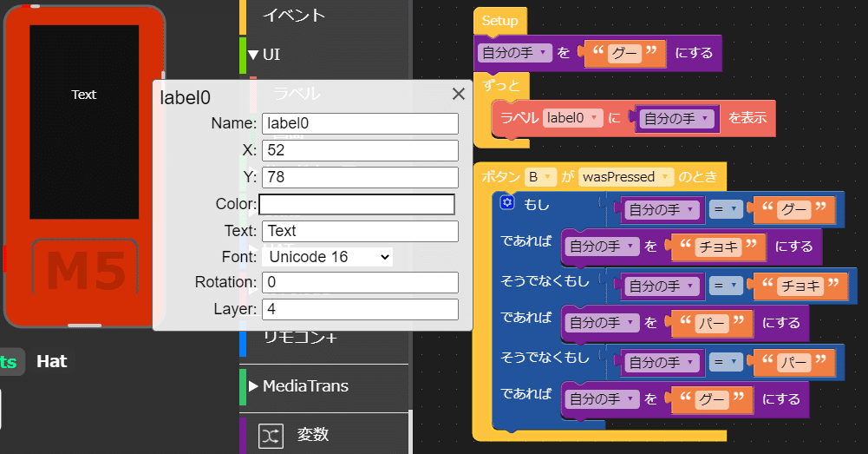Click the Layer field showing 4
This screenshot has height=454, width=868.
360,309
